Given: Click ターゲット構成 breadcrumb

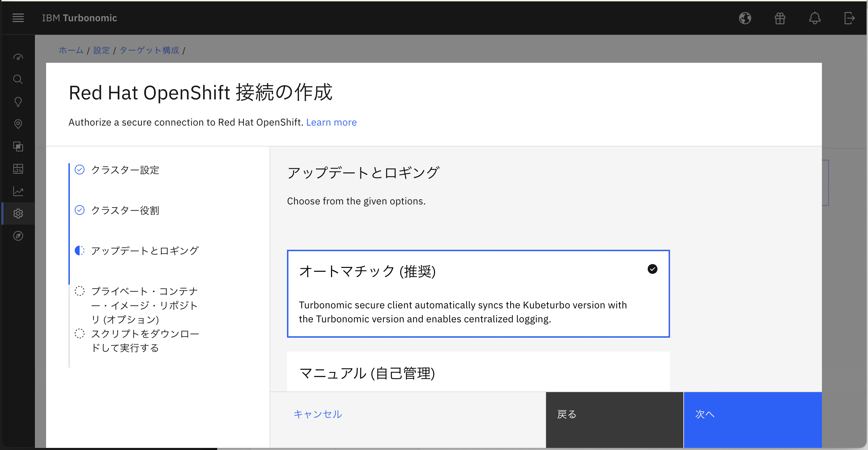Looking at the screenshot, I should [149, 50].
